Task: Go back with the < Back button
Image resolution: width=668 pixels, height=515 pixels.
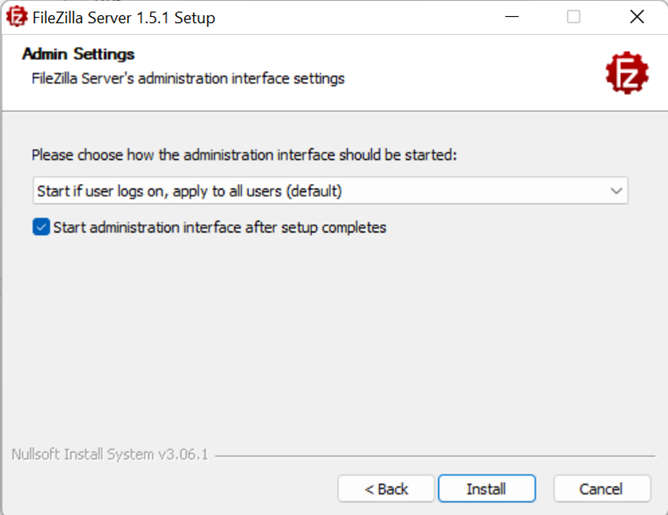Action: coord(386,489)
